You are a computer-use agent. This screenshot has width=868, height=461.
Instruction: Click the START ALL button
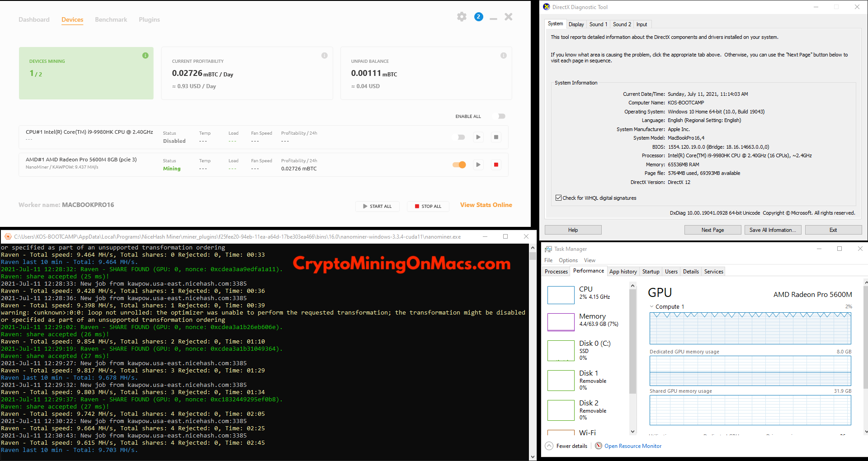[x=377, y=206]
